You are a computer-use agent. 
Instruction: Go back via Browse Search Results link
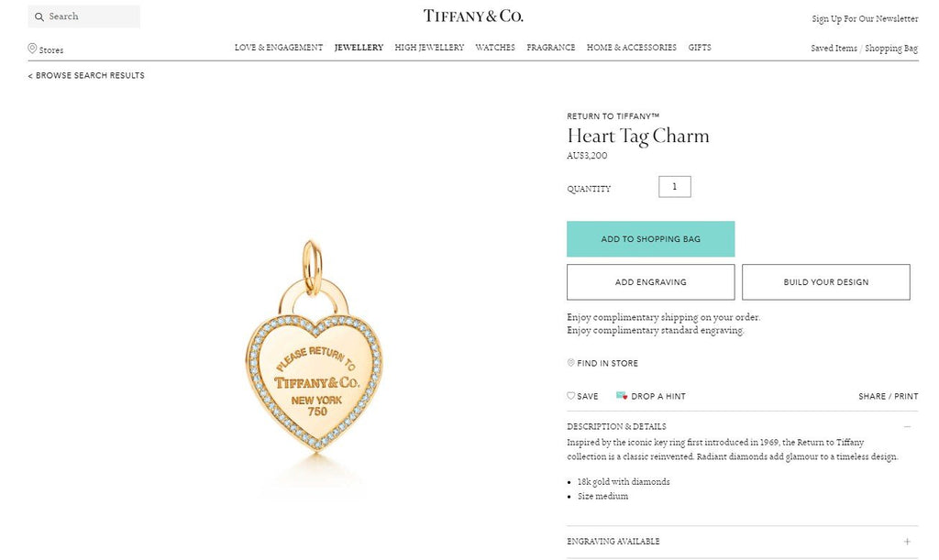86,75
